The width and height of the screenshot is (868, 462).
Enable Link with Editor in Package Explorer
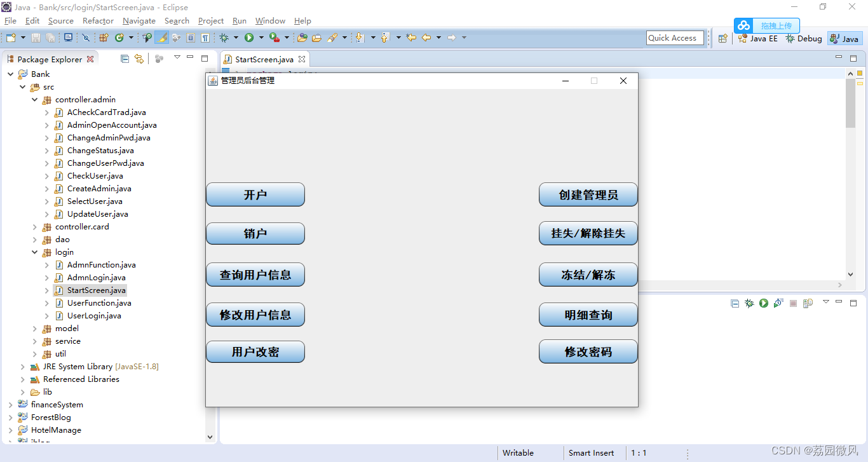[140, 58]
